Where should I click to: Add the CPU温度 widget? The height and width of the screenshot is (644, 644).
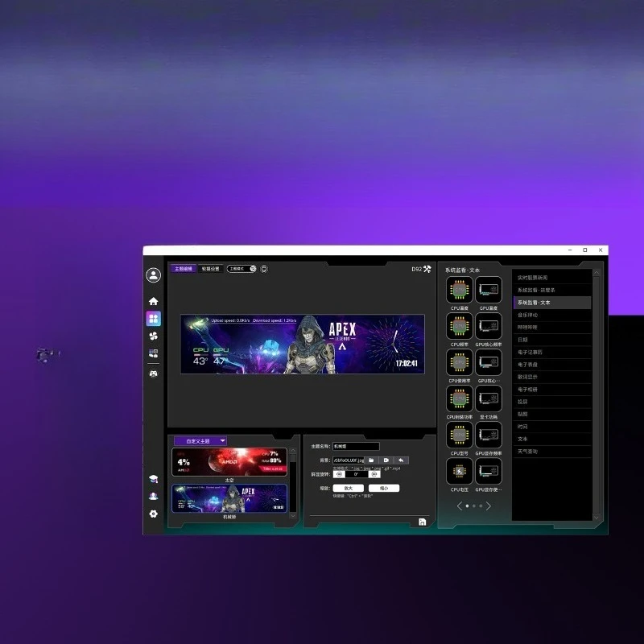pyautogui.click(x=459, y=290)
